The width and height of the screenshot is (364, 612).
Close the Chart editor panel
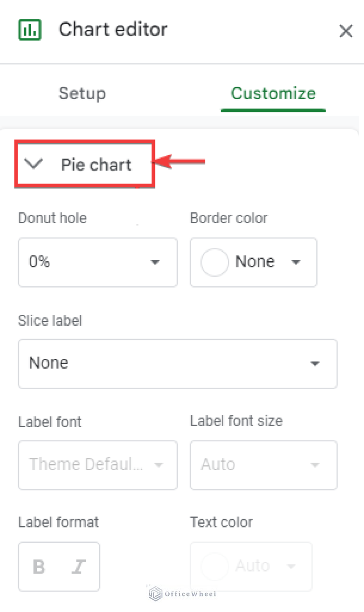tap(346, 31)
